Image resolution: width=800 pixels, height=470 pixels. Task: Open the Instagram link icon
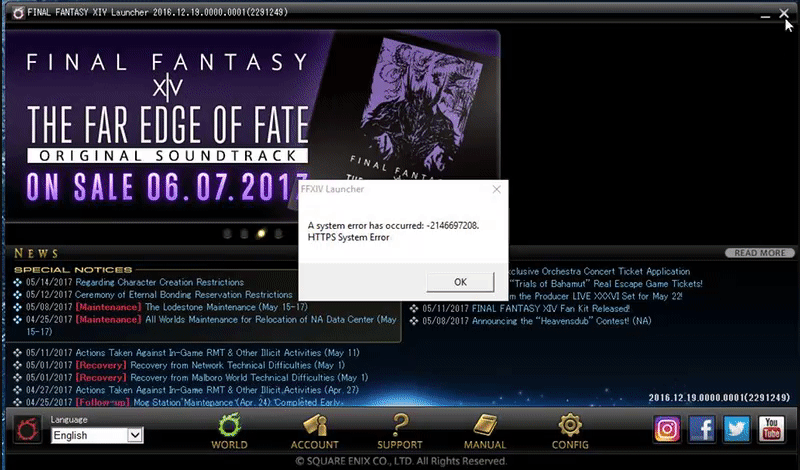click(x=667, y=429)
